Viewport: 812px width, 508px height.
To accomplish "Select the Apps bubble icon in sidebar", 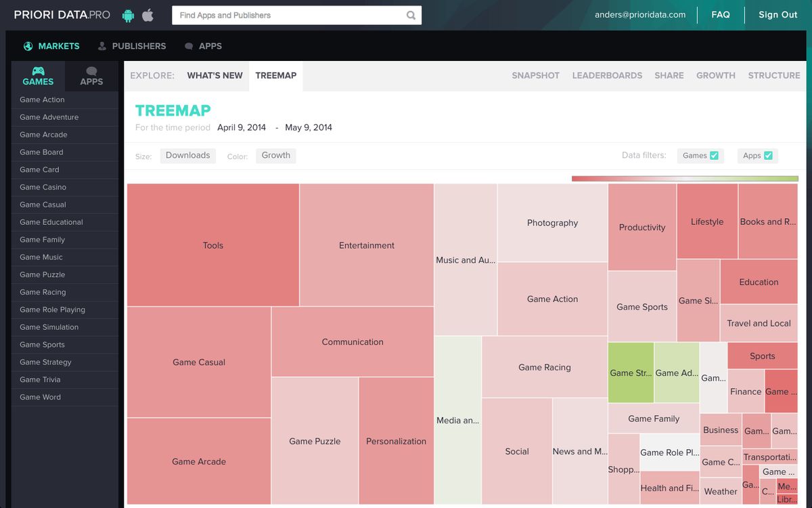I will pos(91,71).
